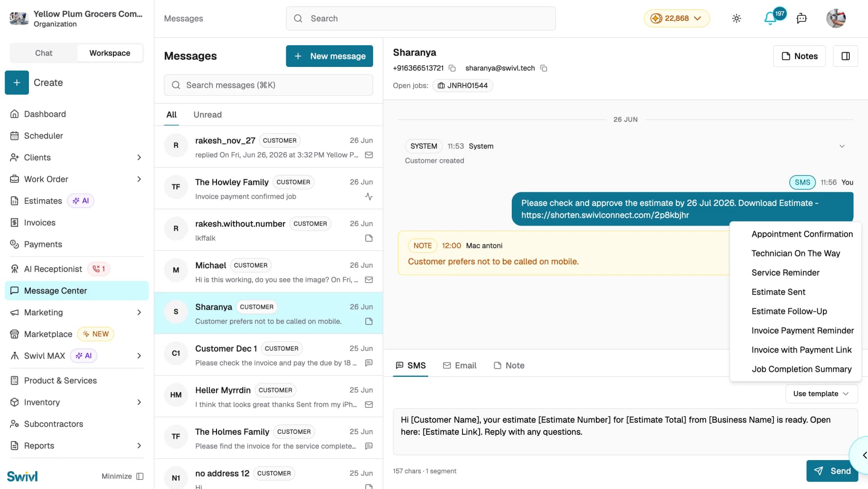
Task: Click note icon in Sharanya row
Action: click(x=369, y=322)
